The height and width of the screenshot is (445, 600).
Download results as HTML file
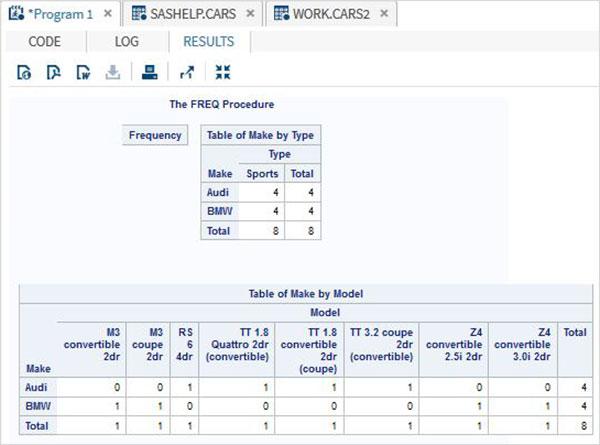(24, 72)
